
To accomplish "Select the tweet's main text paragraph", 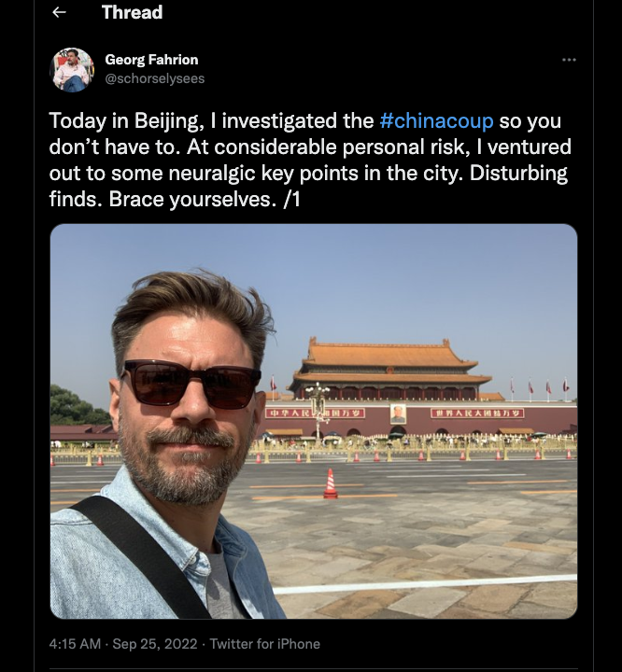I will pos(310,160).
